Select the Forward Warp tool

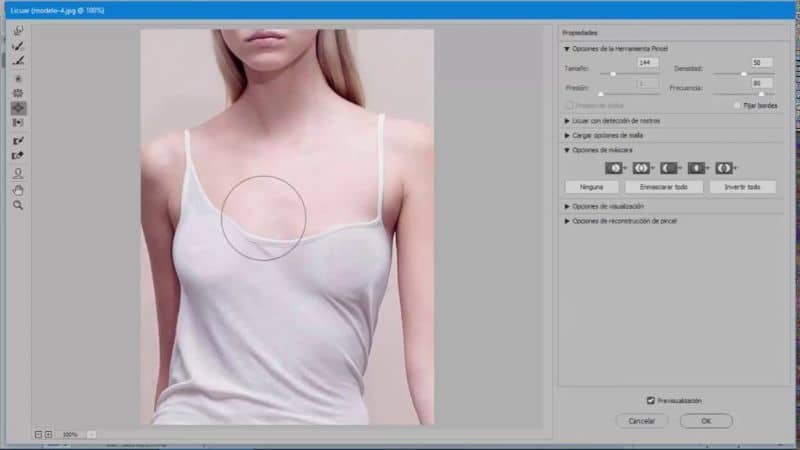tap(18, 31)
